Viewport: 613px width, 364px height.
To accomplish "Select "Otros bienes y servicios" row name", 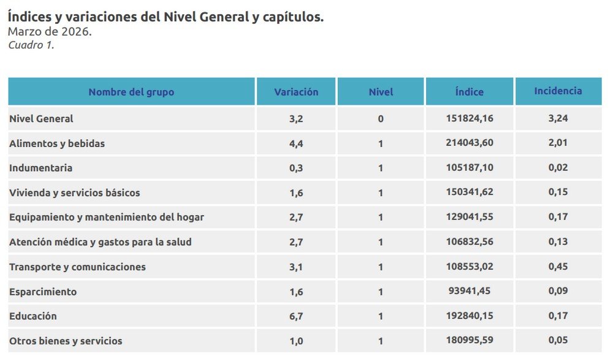I will point(66,341).
